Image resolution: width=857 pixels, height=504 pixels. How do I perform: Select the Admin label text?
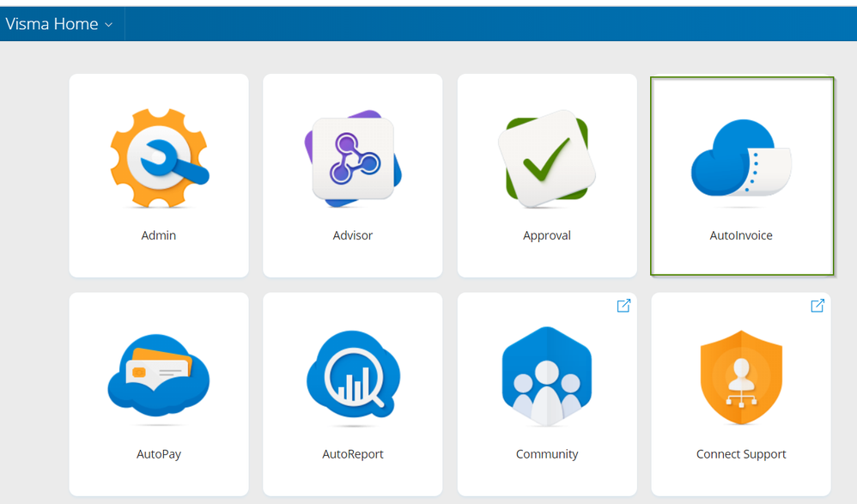click(159, 235)
